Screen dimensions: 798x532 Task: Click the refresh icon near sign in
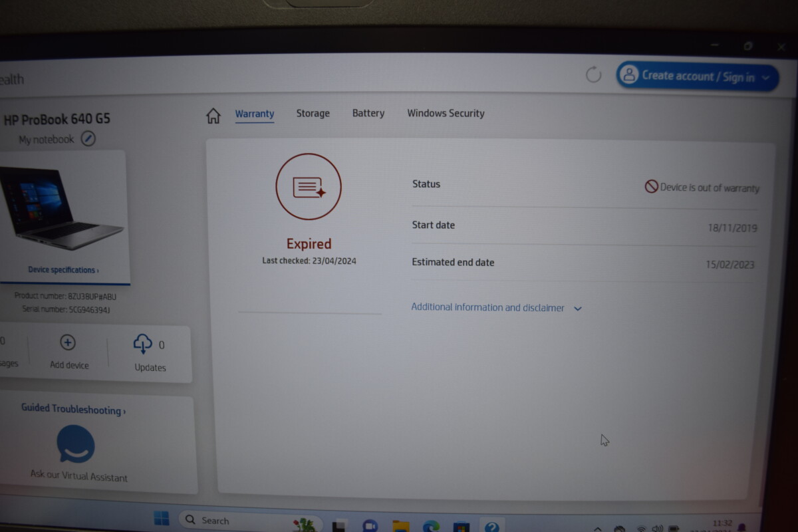pyautogui.click(x=593, y=74)
